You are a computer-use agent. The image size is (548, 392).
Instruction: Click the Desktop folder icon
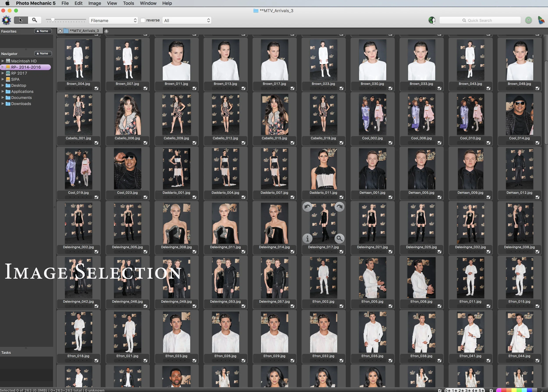point(8,86)
